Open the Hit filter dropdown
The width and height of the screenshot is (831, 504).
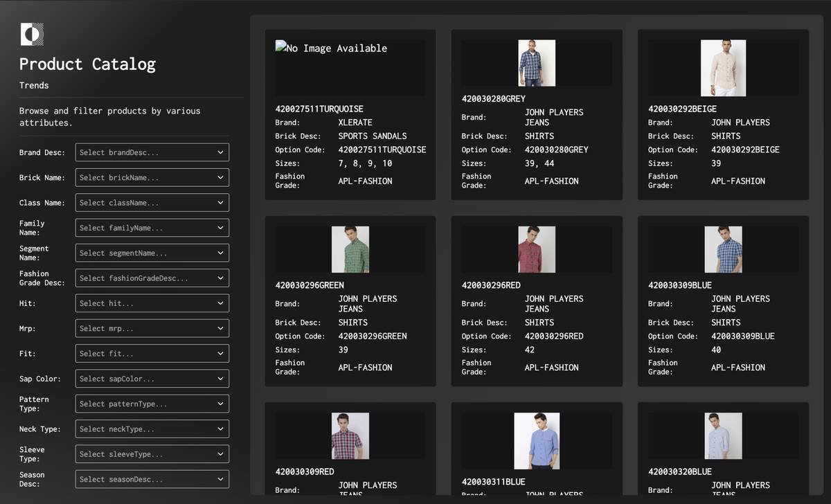click(x=152, y=303)
